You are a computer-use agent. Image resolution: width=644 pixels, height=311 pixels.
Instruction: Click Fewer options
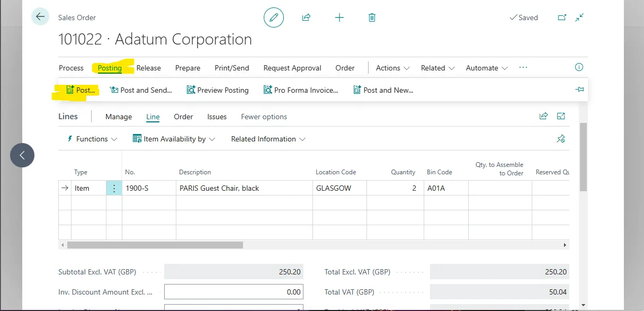click(264, 117)
